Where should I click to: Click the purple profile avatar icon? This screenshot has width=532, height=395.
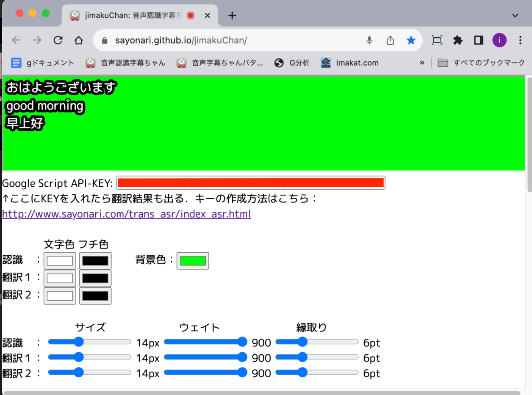[499, 40]
